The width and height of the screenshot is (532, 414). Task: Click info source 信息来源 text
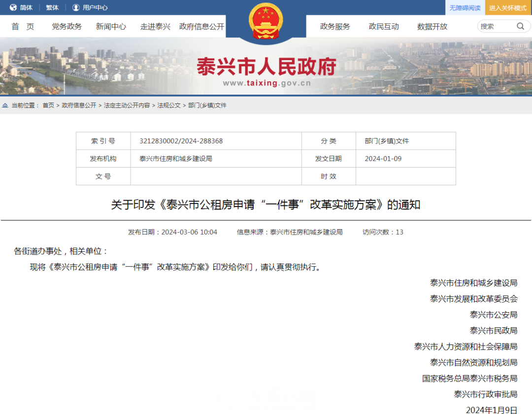click(x=290, y=232)
